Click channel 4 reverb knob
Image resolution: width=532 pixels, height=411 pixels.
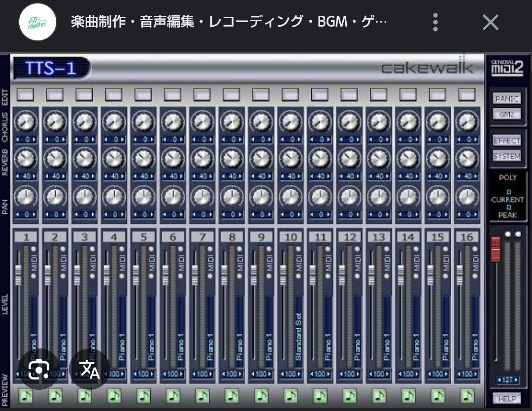pyautogui.click(x=114, y=158)
